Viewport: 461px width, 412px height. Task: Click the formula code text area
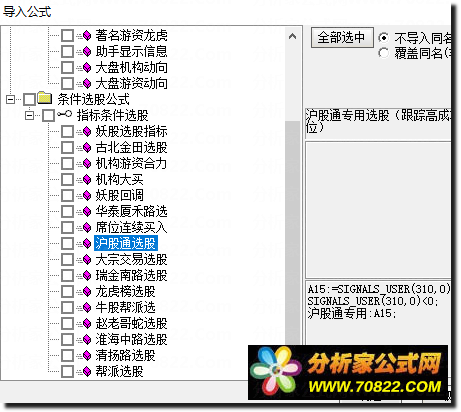tap(379, 312)
